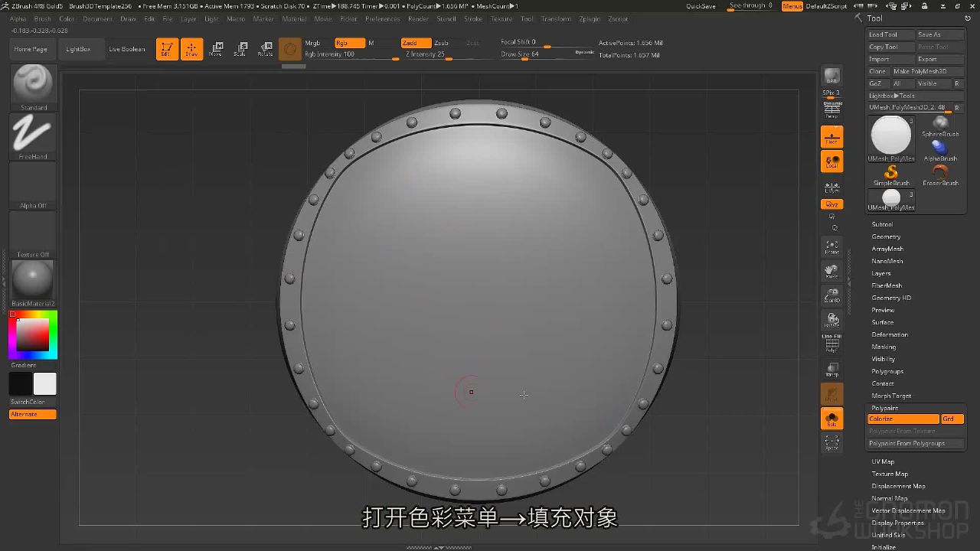This screenshot has height=551, width=980.
Task: Toggle the M material channel button
Action: point(371,43)
